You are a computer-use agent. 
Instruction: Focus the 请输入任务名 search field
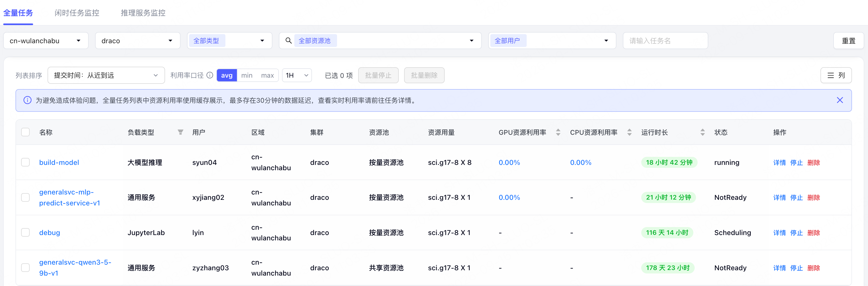click(665, 41)
